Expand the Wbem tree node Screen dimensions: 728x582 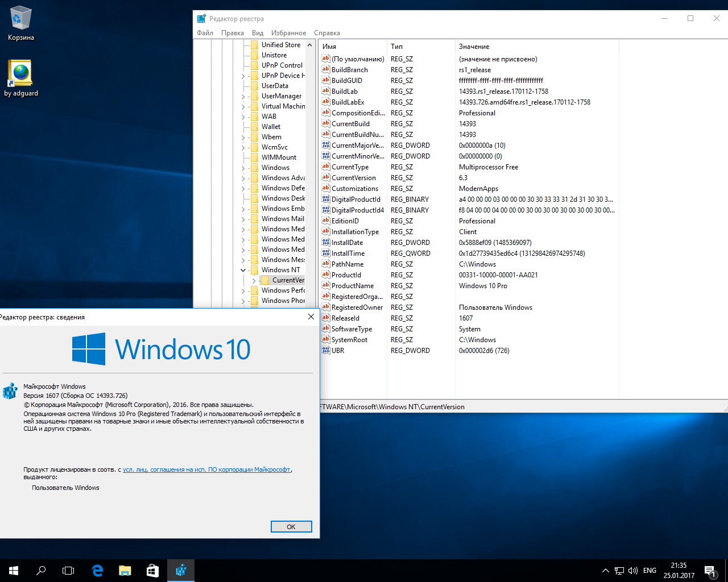tap(243, 137)
